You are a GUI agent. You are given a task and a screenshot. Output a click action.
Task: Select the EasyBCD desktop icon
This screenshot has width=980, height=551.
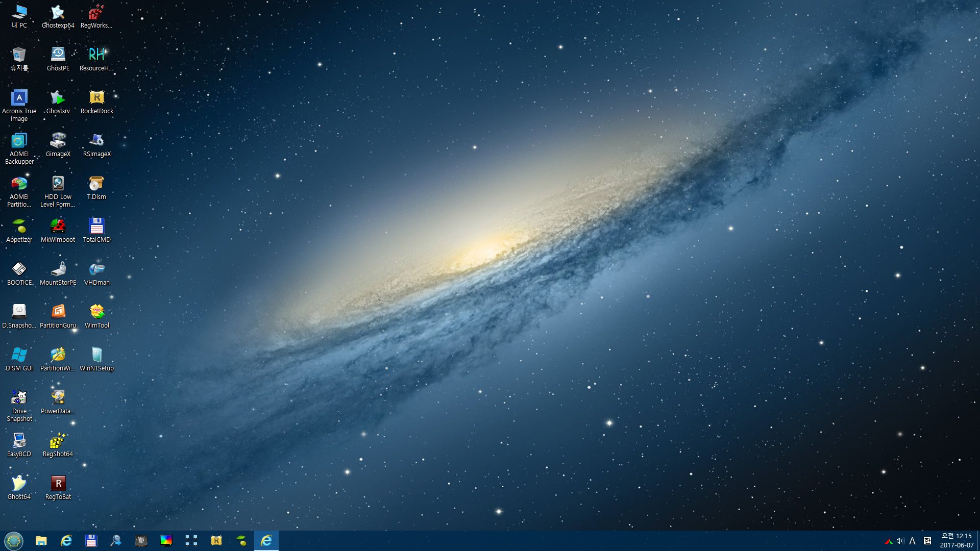(19, 445)
